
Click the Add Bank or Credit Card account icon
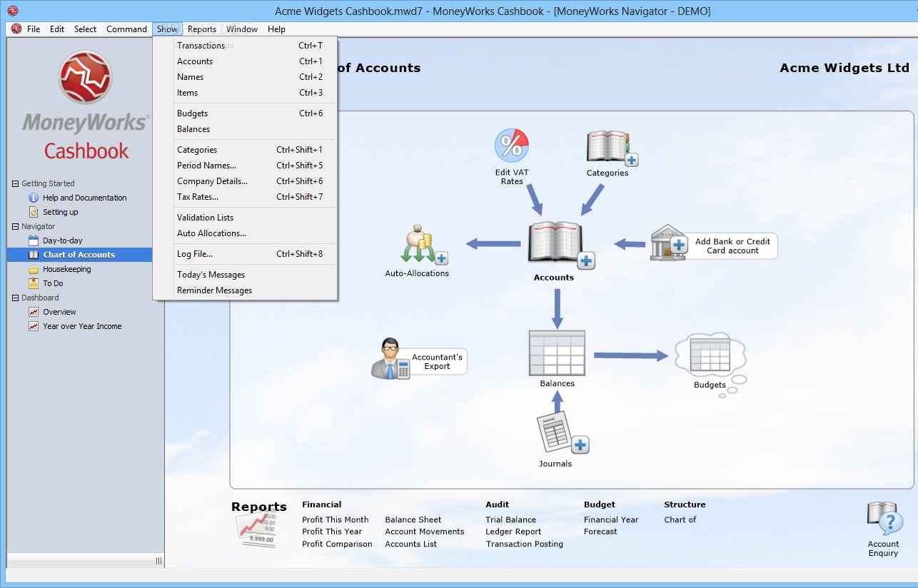point(667,245)
